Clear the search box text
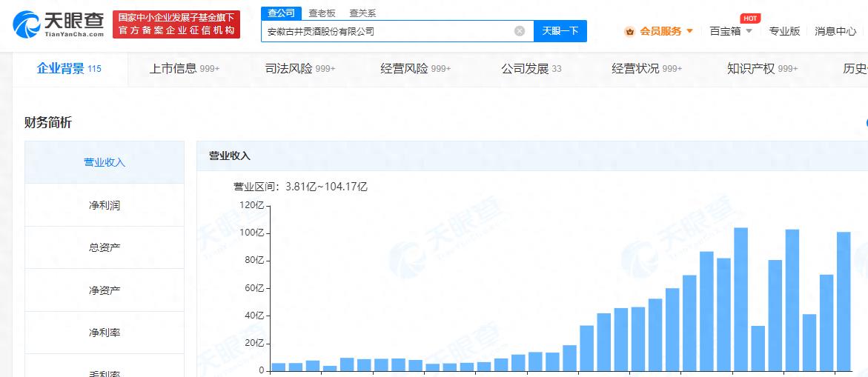 (520, 31)
